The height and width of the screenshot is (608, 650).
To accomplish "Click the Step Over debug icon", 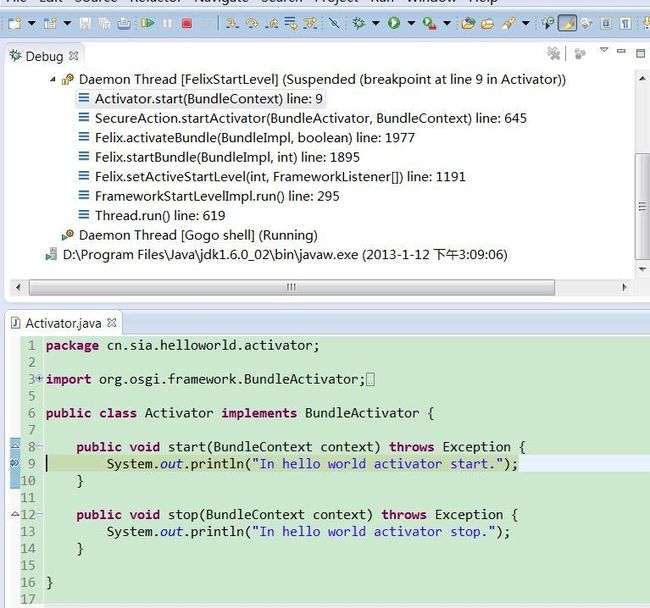I will tap(252, 23).
